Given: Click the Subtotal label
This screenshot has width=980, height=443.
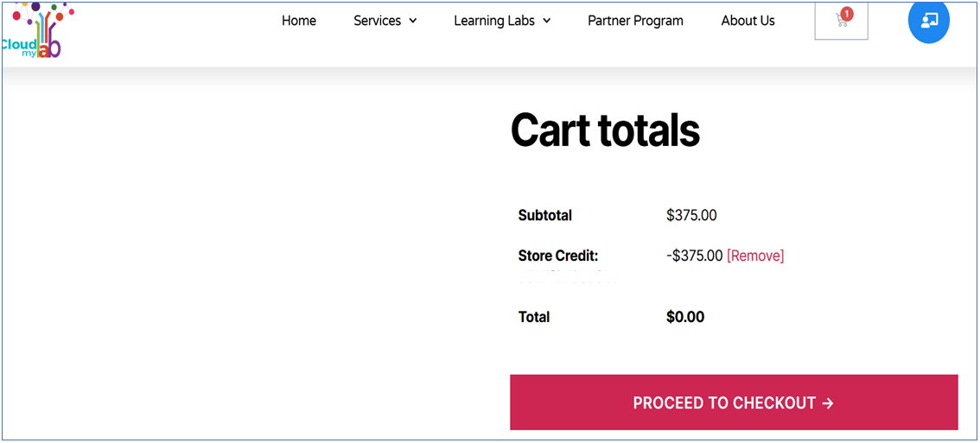Looking at the screenshot, I should [545, 215].
